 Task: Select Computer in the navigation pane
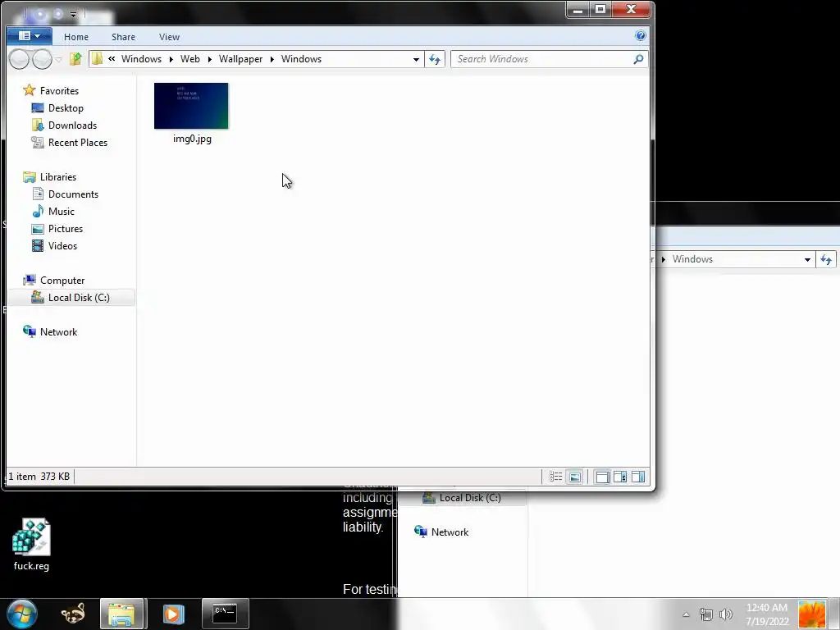(x=62, y=281)
